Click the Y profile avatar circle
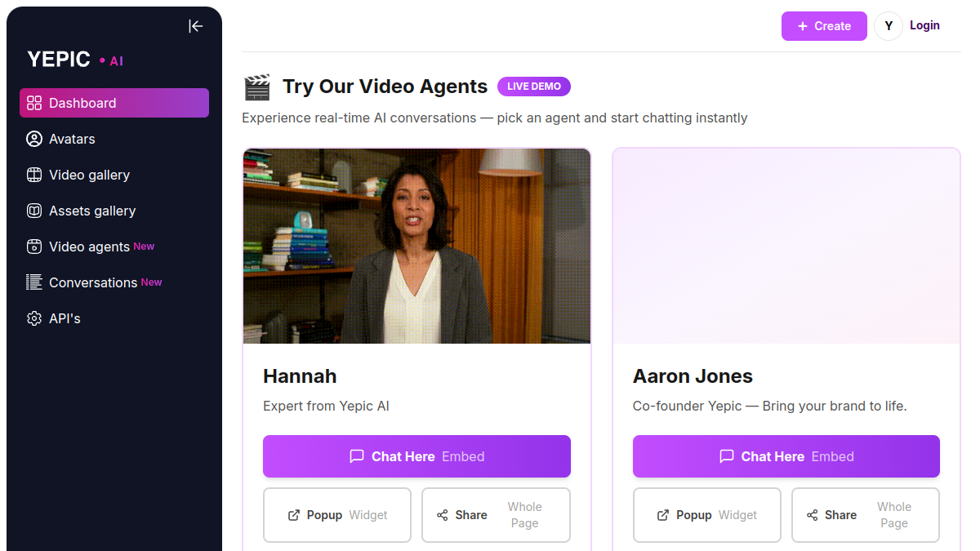This screenshot has width=980, height=551. (x=889, y=26)
